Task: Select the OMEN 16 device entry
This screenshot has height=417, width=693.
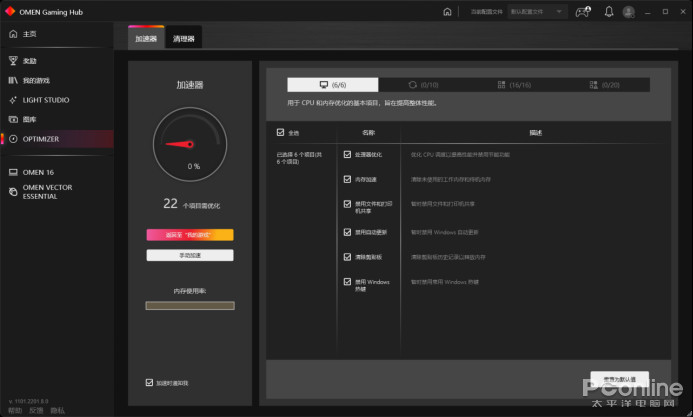Action: pyautogui.click(x=38, y=172)
